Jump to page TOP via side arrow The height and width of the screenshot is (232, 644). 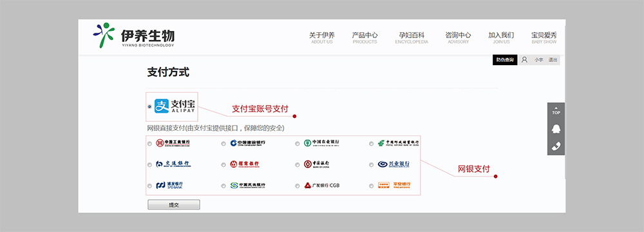[x=556, y=110]
